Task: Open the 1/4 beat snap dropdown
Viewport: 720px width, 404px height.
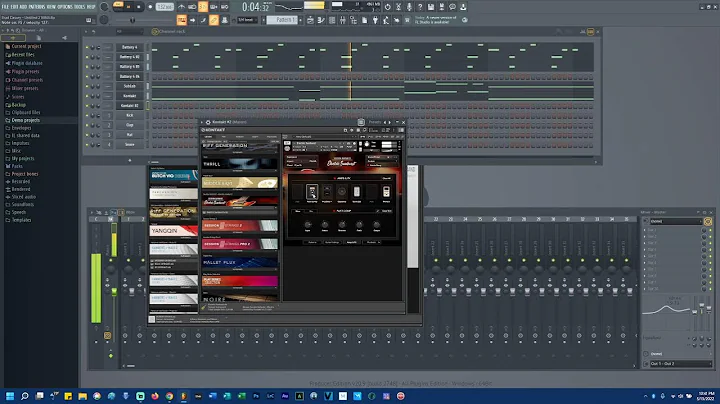Action: point(247,20)
